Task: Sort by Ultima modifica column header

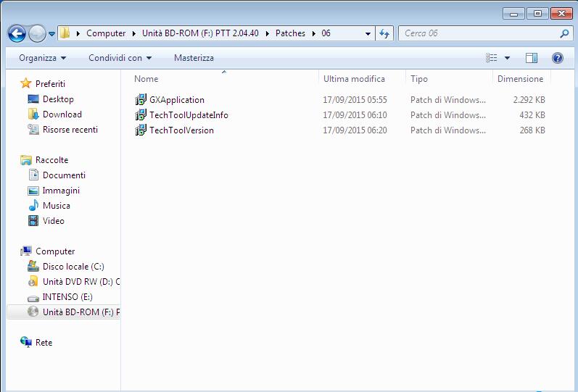Action: pos(354,79)
